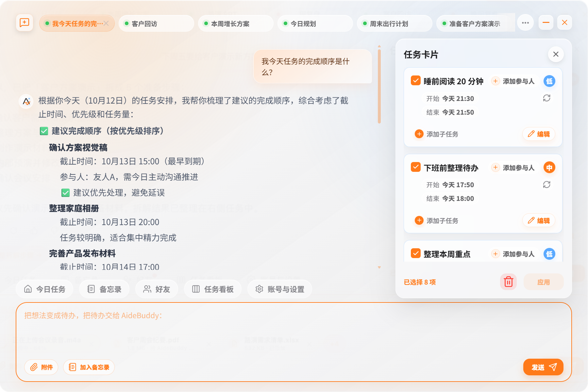
Task: Click the 加入备忘录 button
Action: 89,367
